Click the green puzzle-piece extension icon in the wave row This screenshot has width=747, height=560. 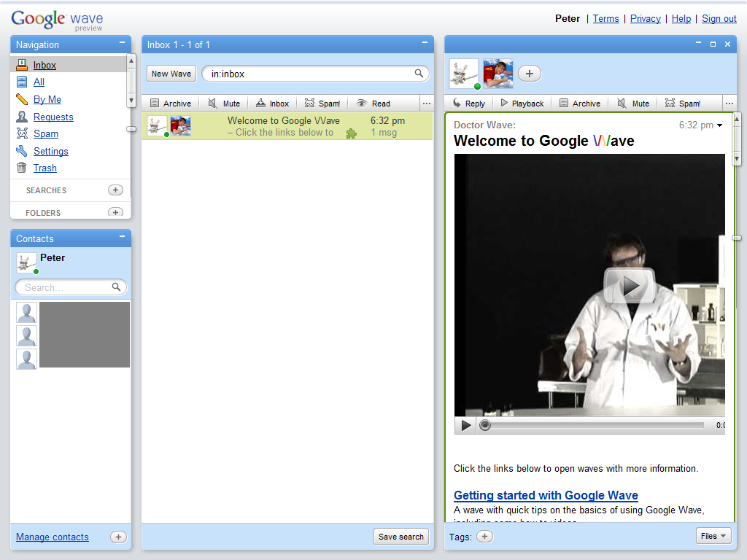point(351,134)
